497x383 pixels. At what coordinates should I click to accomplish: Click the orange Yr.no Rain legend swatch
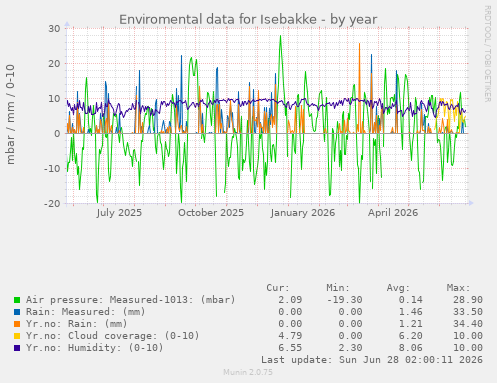coord(17,324)
